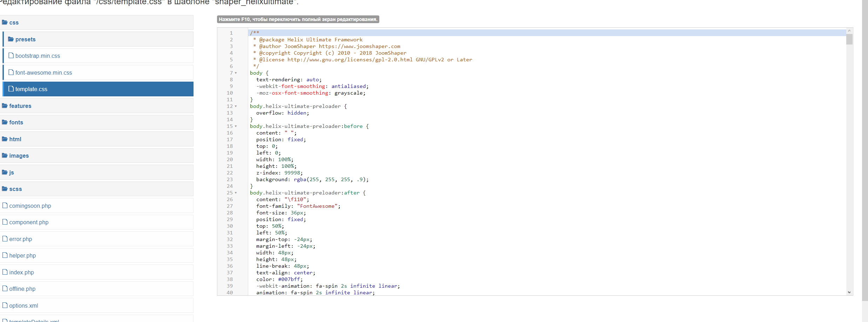
Task: Click the template.css file icon
Action: click(11, 89)
